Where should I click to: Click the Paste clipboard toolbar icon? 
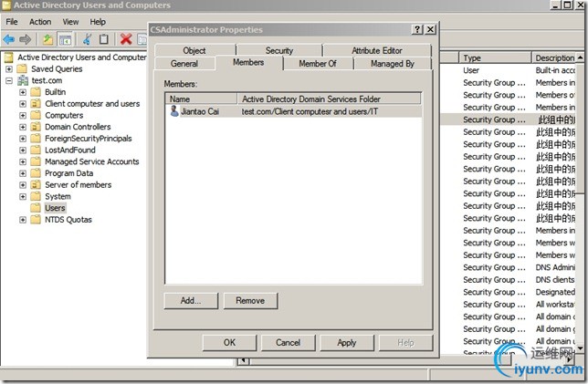pyautogui.click(x=104, y=39)
